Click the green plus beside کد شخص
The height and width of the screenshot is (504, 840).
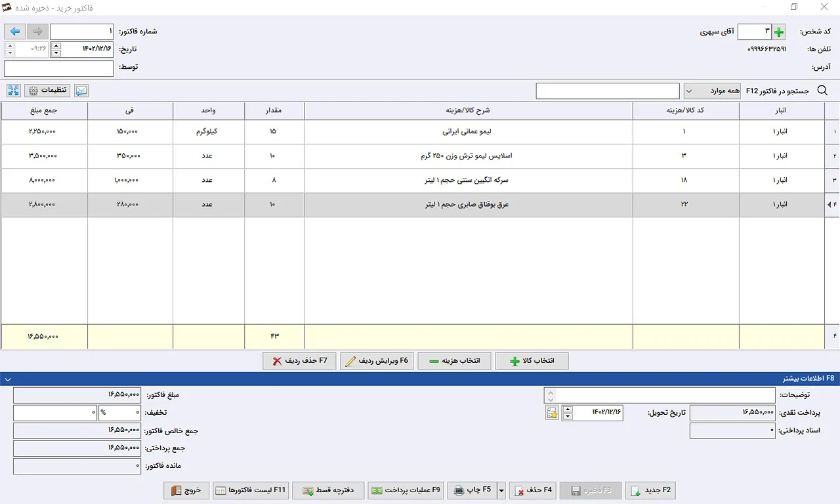779,31
